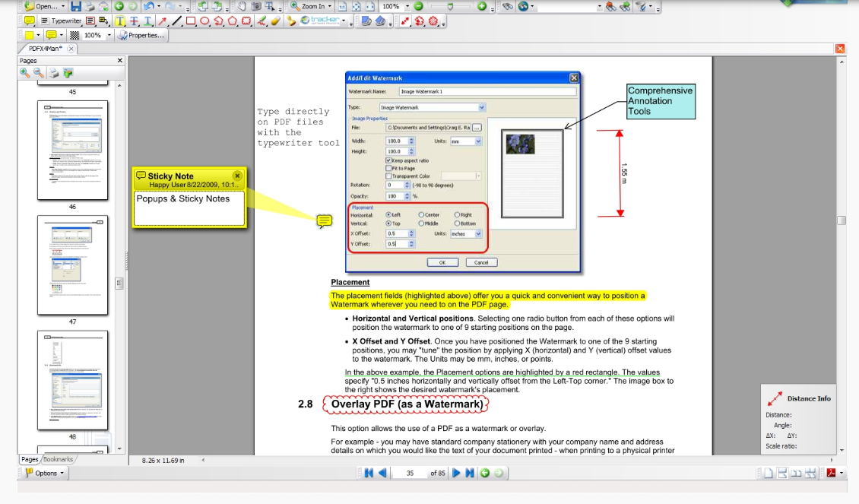Viewport: 859px width, 504px height.
Task: Select the Eraser tool
Action: [x=275, y=21]
